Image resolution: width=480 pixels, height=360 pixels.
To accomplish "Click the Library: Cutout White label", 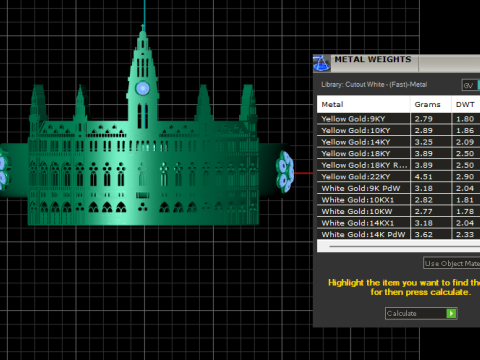I will (x=374, y=85).
